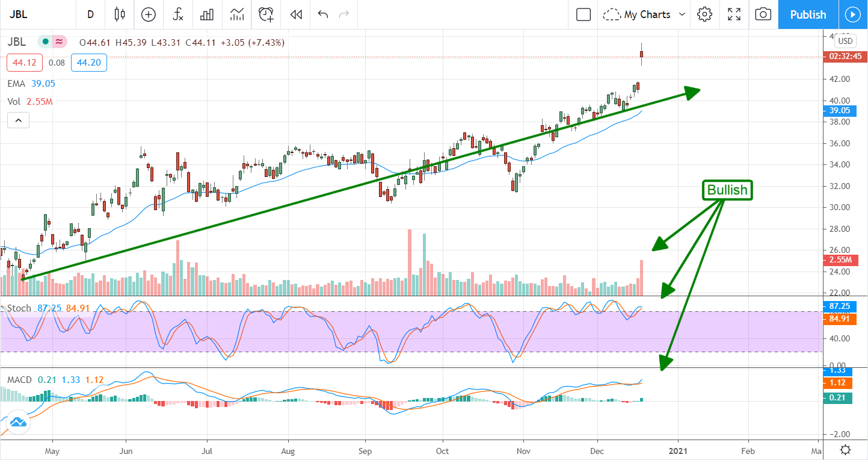Click the blue cloud logo icon
868x460 pixels.
[x=17, y=423]
